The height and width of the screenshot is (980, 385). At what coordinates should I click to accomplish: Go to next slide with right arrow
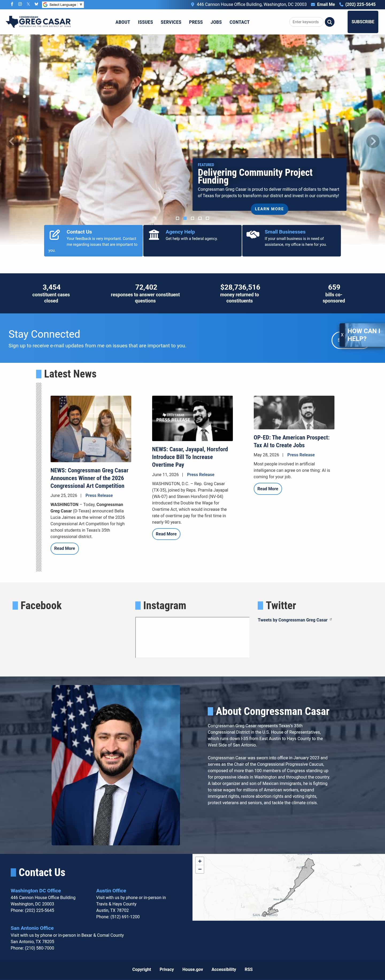point(373,141)
